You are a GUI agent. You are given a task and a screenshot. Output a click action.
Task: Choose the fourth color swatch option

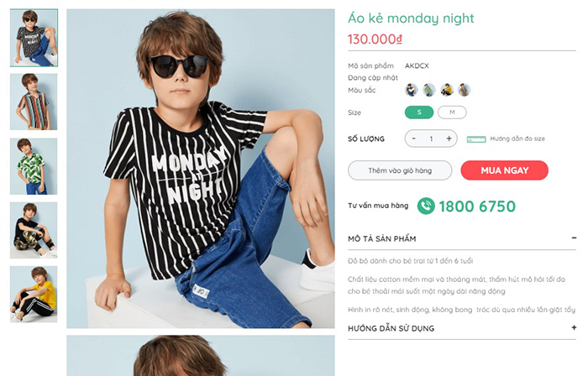465,90
